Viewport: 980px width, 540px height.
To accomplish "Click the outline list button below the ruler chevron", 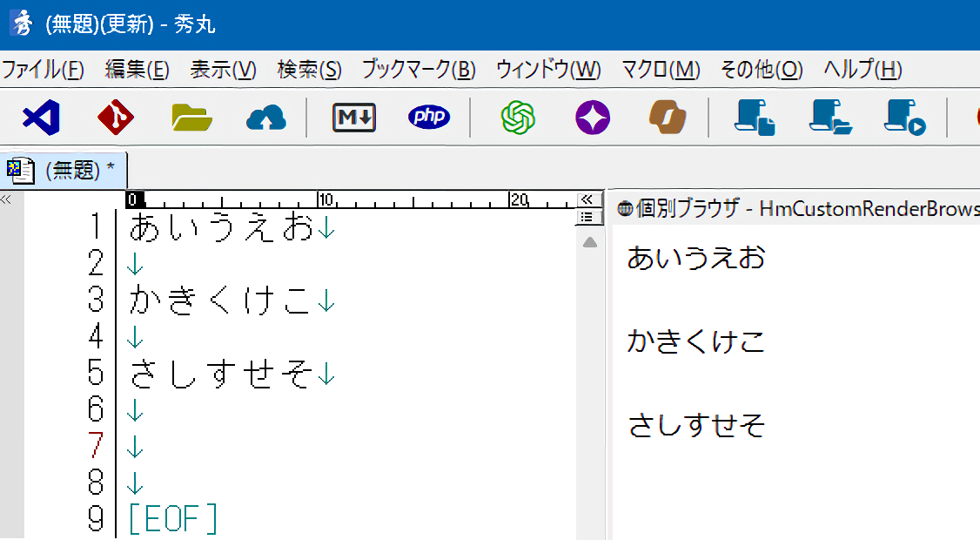I will 587,217.
